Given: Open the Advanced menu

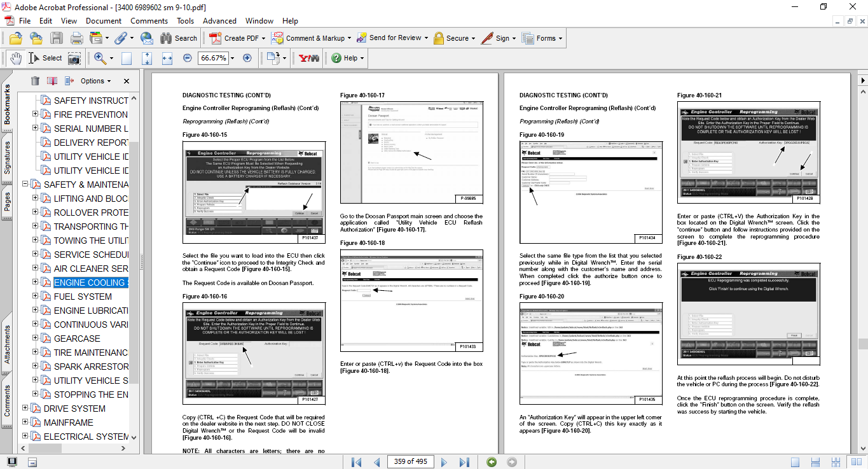Looking at the screenshot, I should pyautogui.click(x=220, y=21).
